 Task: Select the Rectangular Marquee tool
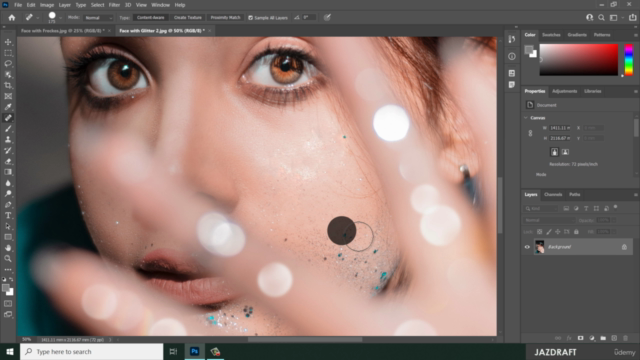8,53
